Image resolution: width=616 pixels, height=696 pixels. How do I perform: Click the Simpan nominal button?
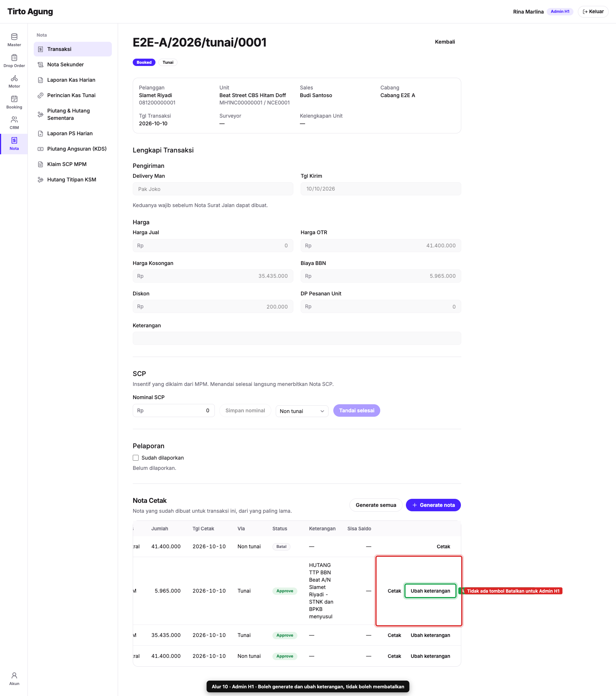[x=245, y=410]
